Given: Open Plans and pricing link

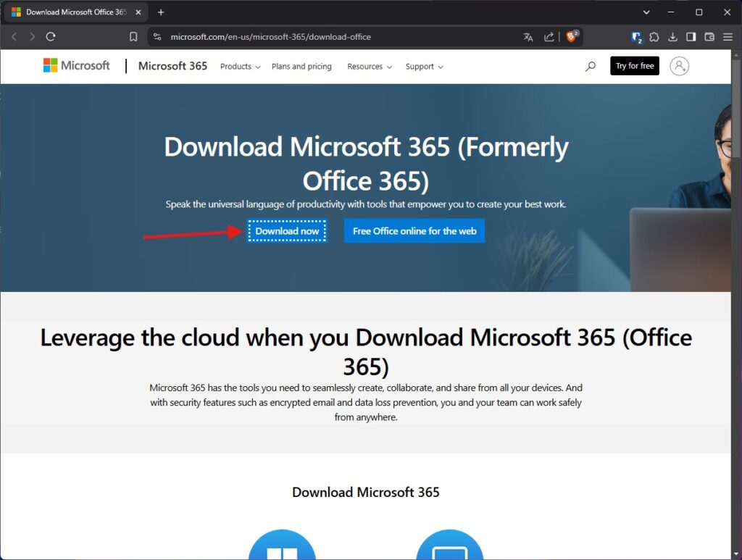Looking at the screenshot, I should 301,67.
